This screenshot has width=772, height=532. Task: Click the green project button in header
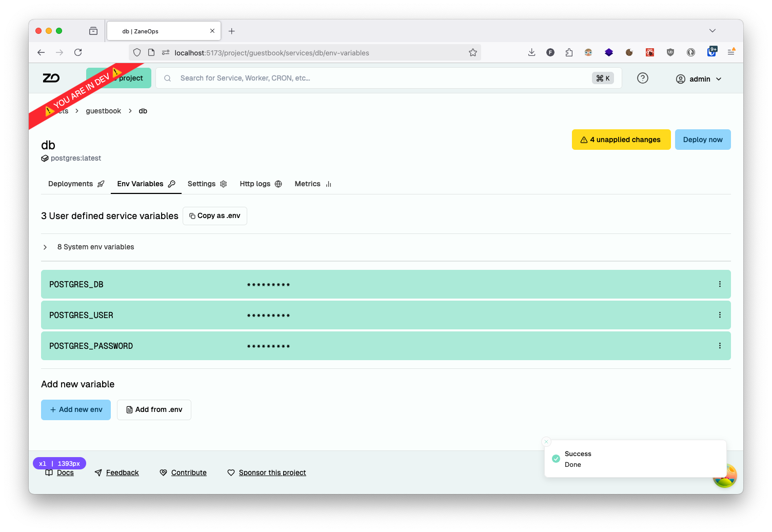point(119,78)
